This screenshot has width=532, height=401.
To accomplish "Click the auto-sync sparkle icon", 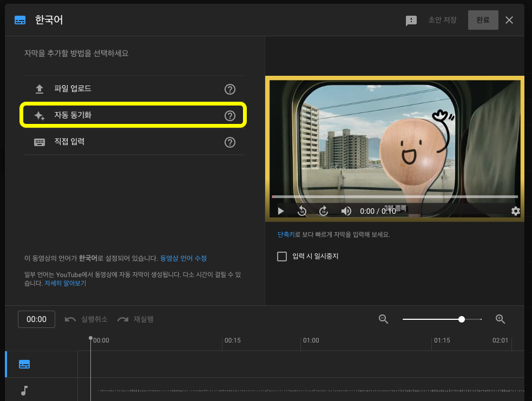I will tap(40, 116).
